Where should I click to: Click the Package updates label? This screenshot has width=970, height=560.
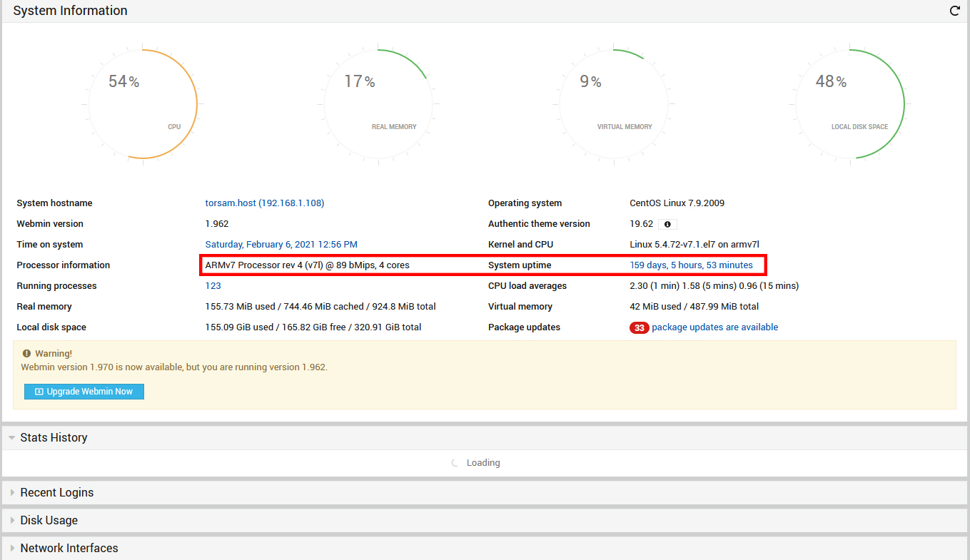pos(524,327)
